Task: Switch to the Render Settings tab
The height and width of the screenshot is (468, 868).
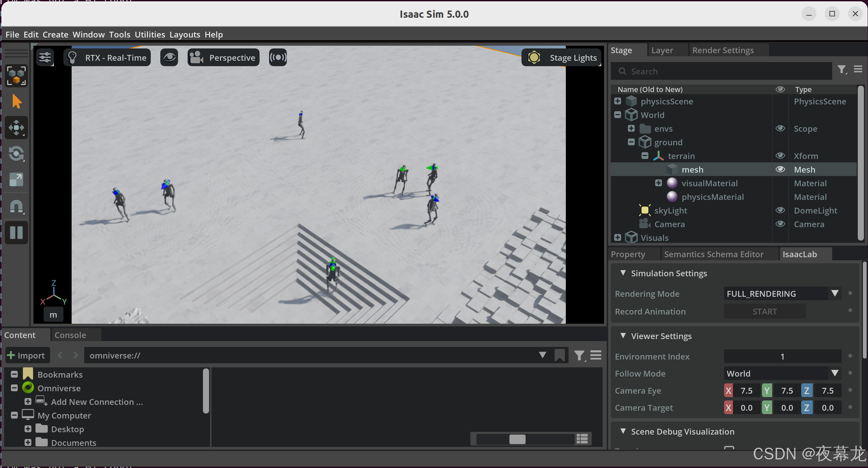Action: click(723, 50)
